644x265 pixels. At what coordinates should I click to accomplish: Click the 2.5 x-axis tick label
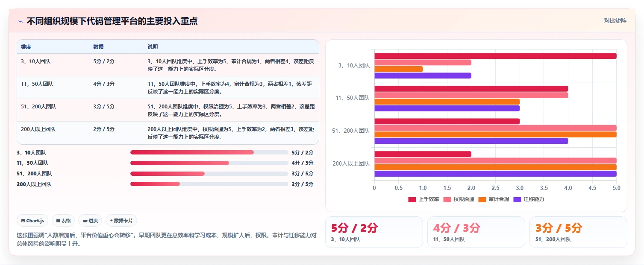tap(495, 188)
